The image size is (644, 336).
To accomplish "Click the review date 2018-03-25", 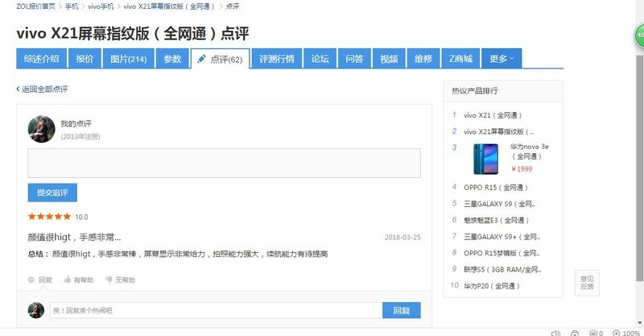I will (402, 238).
